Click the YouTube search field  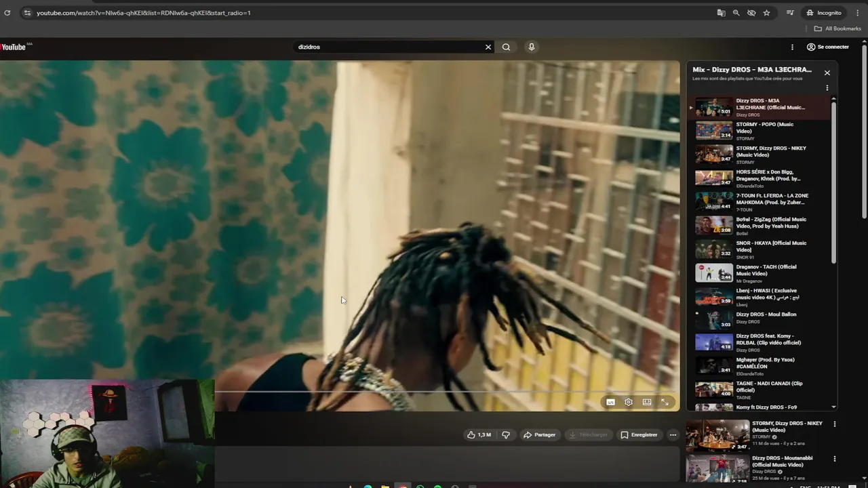390,47
